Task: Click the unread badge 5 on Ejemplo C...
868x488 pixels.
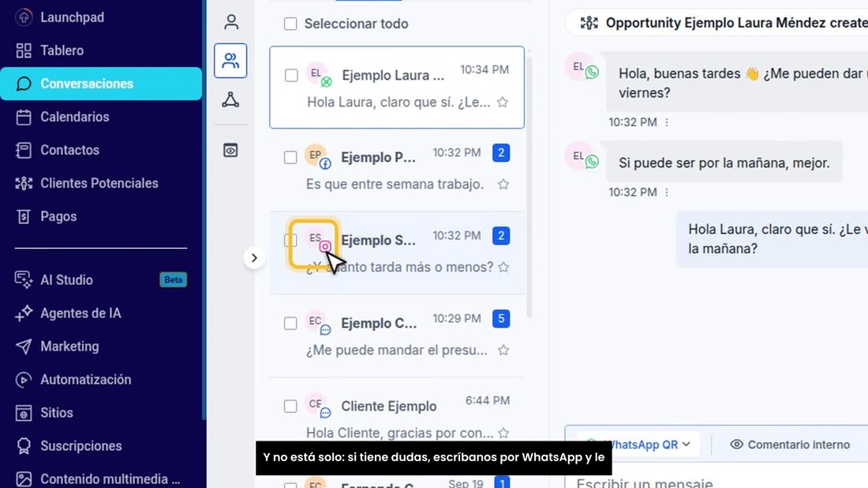Action: (x=501, y=319)
